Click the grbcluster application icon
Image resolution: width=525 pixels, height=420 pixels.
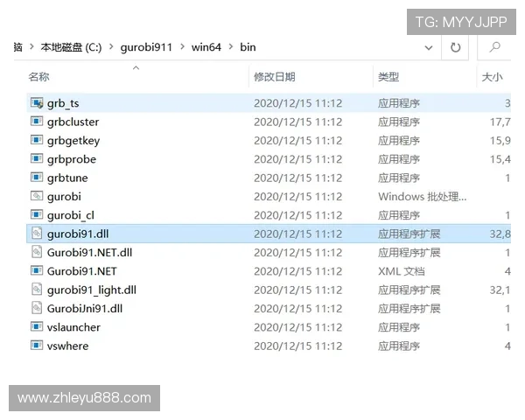tap(37, 122)
